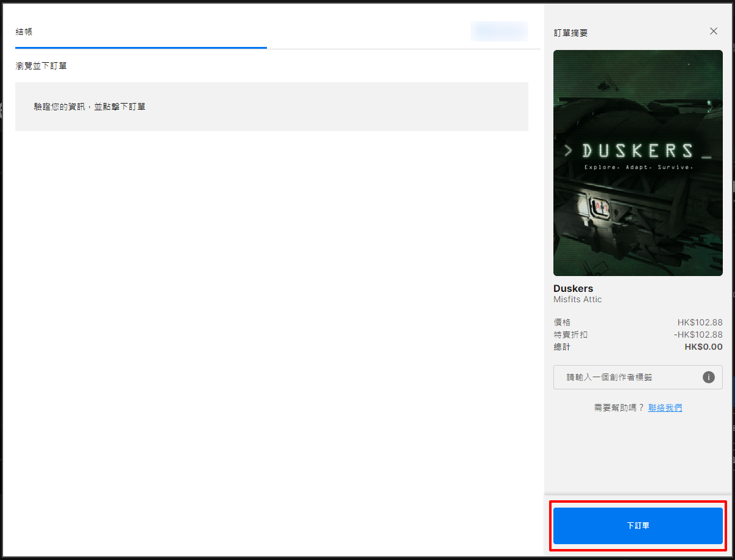Click the Duskers product title

pyautogui.click(x=573, y=288)
